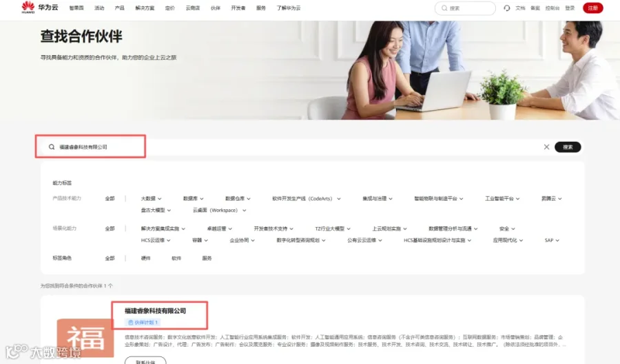The width and height of the screenshot is (620, 364).
Task: Expand the 公有云云运维 dropdown
Action: pyautogui.click(x=364, y=240)
